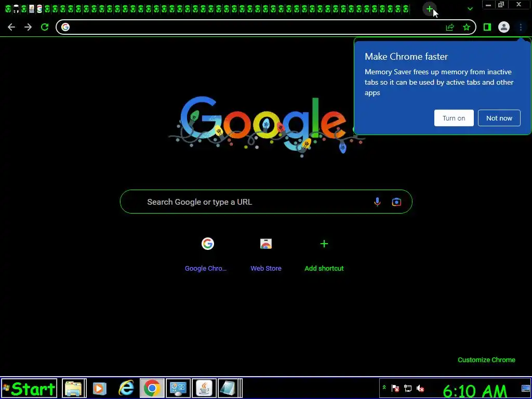
Task: Switch to the first tab
Action: 8,9
